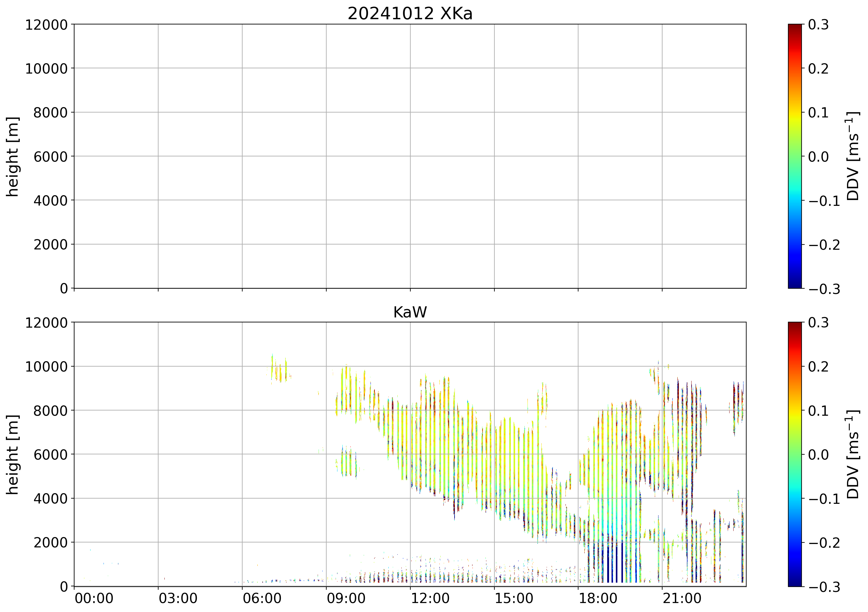The height and width of the screenshot is (612, 868).
Task: Click the 15:00 time axis label
Action: point(514,599)
